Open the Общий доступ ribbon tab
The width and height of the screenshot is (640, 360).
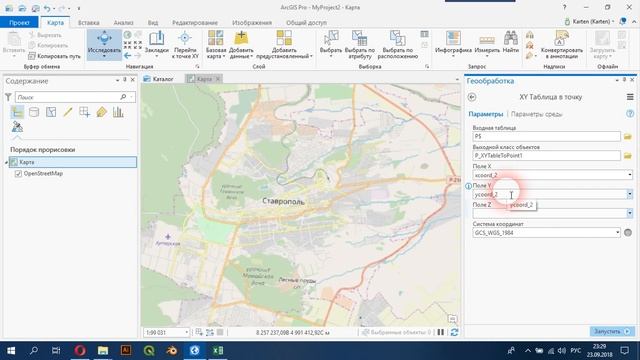[306, 22]
